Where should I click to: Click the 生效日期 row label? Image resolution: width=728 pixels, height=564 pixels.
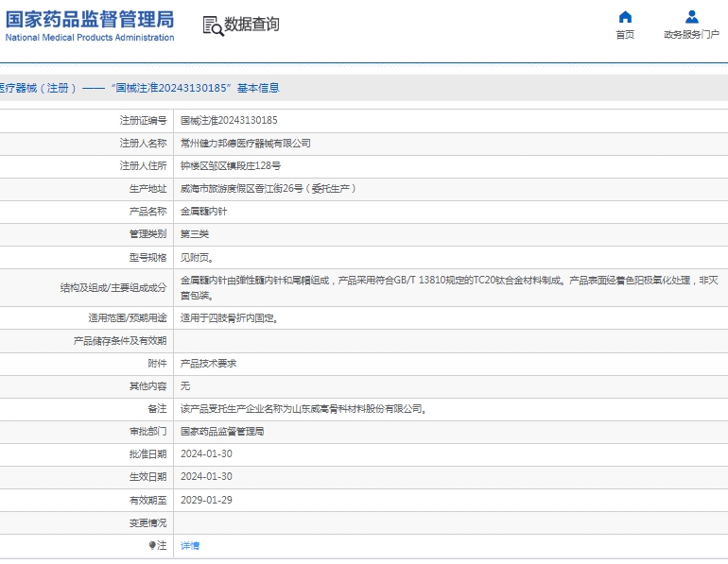click(147, 477)
